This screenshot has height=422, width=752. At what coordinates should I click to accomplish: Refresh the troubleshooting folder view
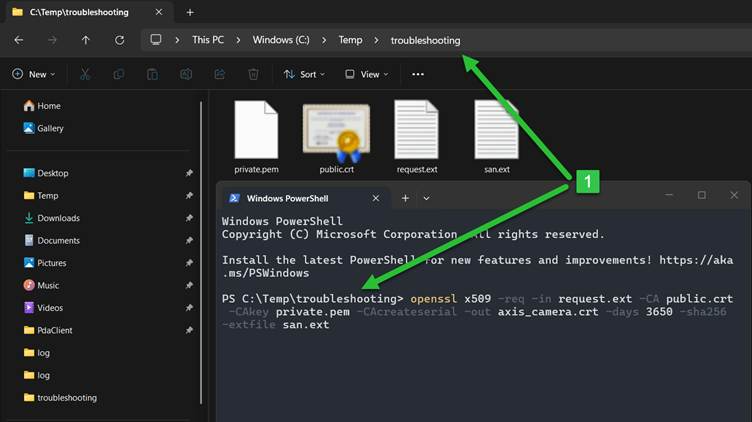point(119,40)
